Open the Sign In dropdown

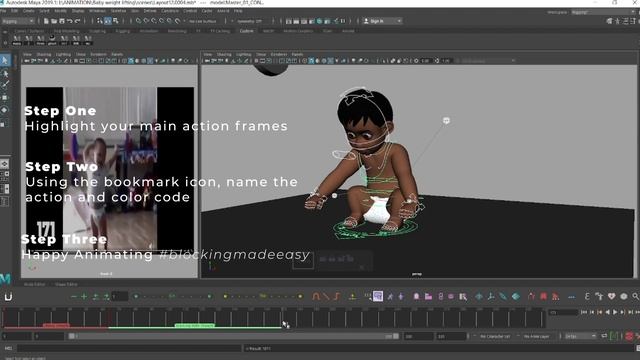point(382,21)
